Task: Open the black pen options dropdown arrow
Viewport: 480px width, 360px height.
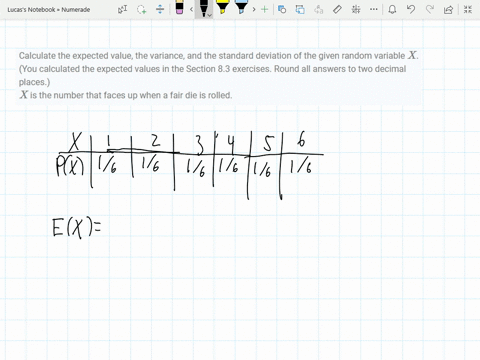Action: (209, 15)
